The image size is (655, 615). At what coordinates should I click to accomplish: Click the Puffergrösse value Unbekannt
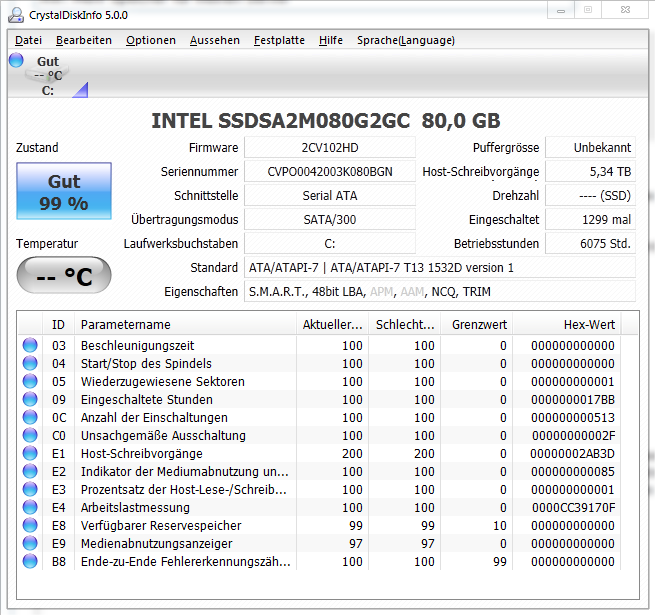point(590,147)
